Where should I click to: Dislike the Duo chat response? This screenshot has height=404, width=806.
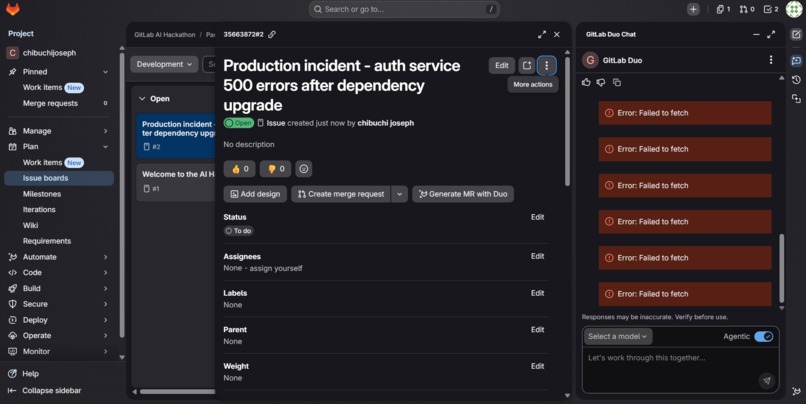[x=601, y=82]
